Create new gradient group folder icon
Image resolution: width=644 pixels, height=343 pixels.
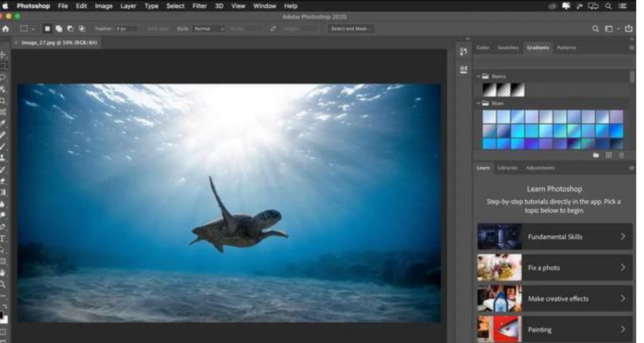(x=596, y=155)
